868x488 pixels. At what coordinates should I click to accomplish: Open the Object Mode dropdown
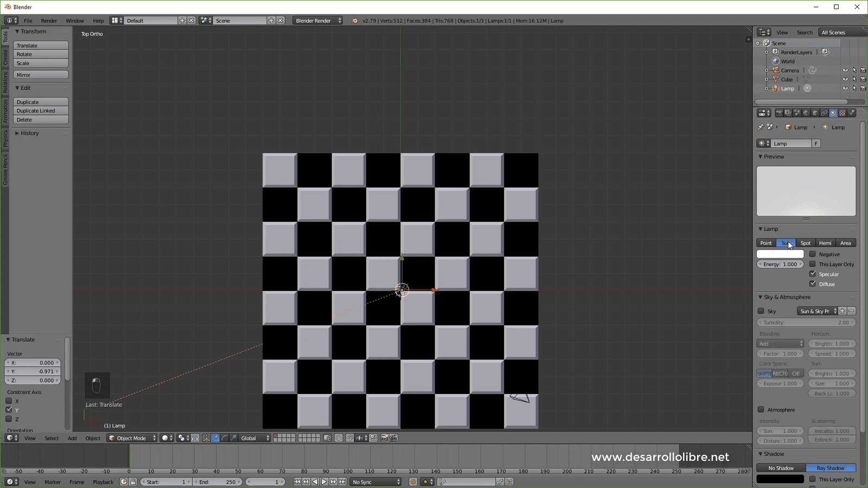point(132,438)
